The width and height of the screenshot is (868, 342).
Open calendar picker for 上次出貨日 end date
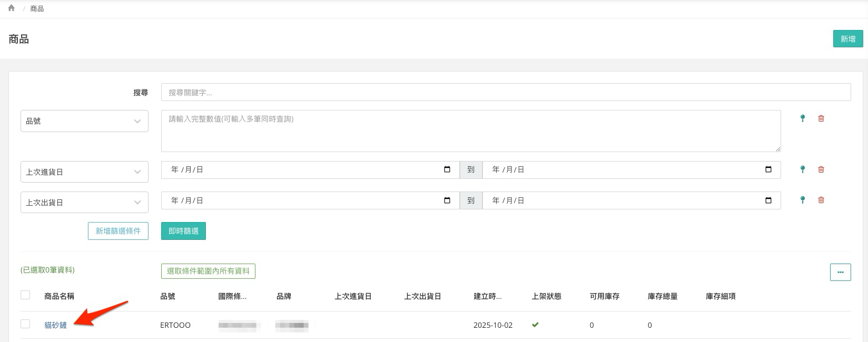click(768, 200)
